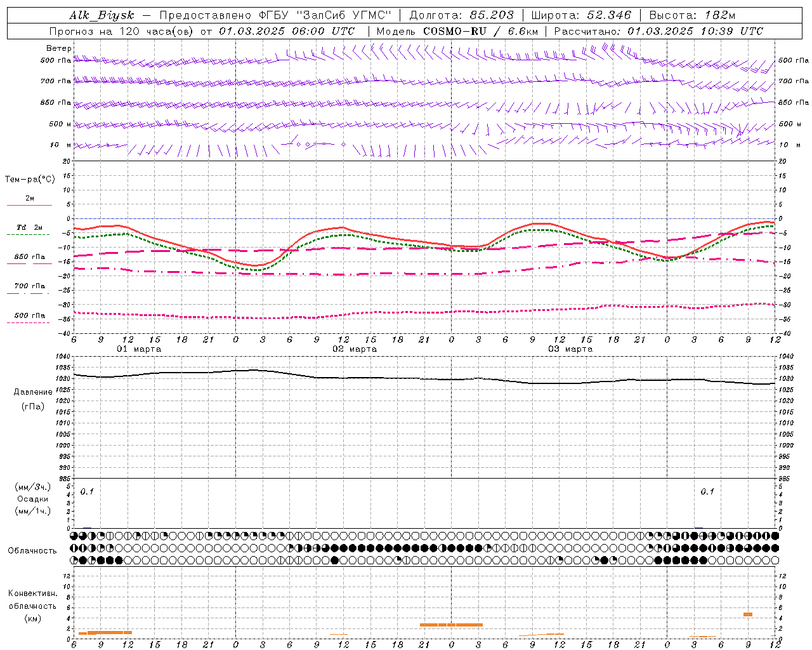Click the 2м temperature legend entry

click(30, 198)
